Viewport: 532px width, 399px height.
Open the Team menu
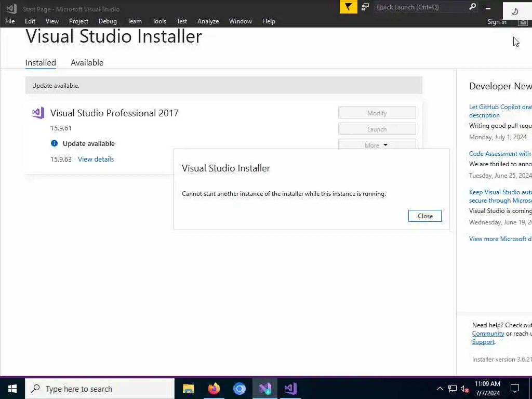135,21
